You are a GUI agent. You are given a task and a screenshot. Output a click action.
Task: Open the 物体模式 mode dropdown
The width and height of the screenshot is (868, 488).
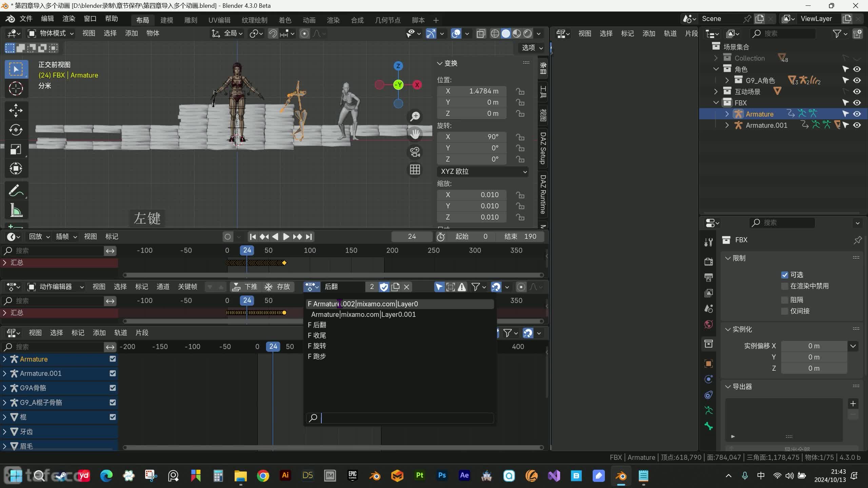(x=51, y=33)
